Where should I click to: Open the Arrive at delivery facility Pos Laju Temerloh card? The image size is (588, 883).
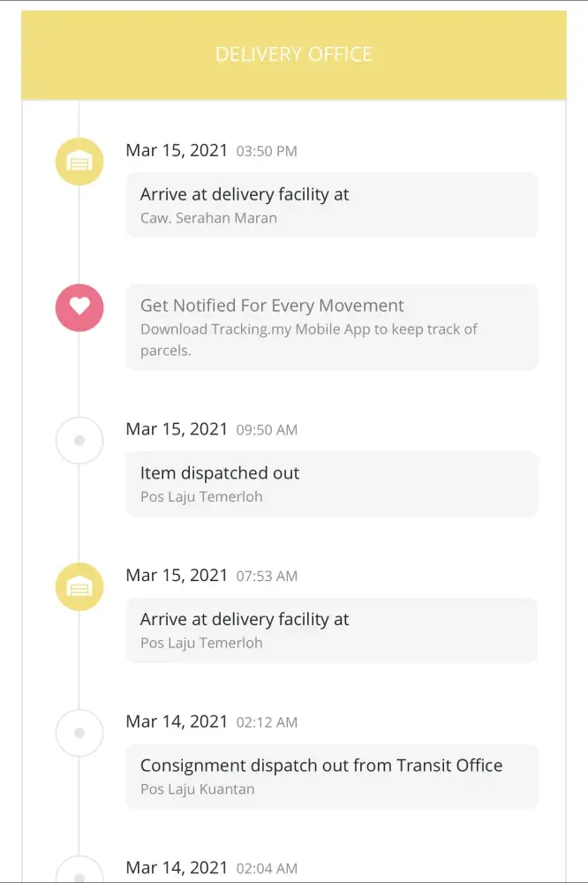point(331,630)
